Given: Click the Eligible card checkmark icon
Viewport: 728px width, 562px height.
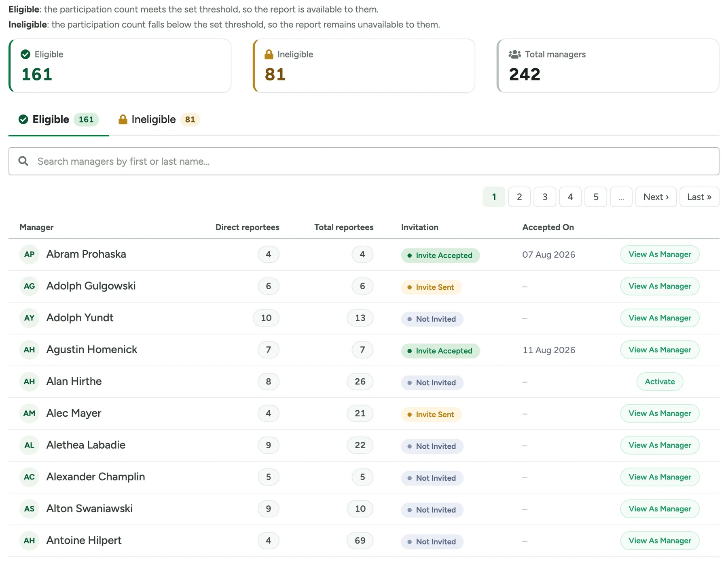Looking at the screenshot, I should pyautogui.click(x=25, y=54).
